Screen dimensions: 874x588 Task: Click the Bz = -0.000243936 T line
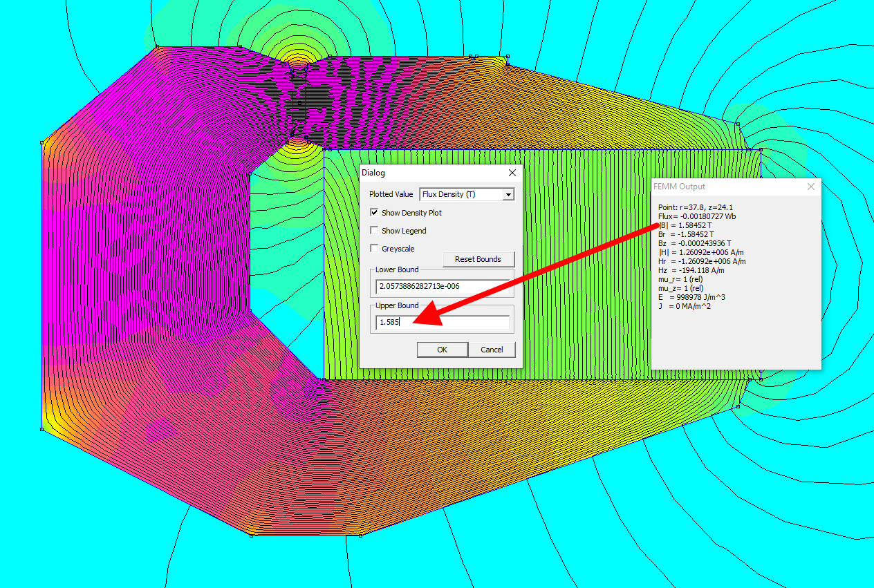click(x=696, y=243)
